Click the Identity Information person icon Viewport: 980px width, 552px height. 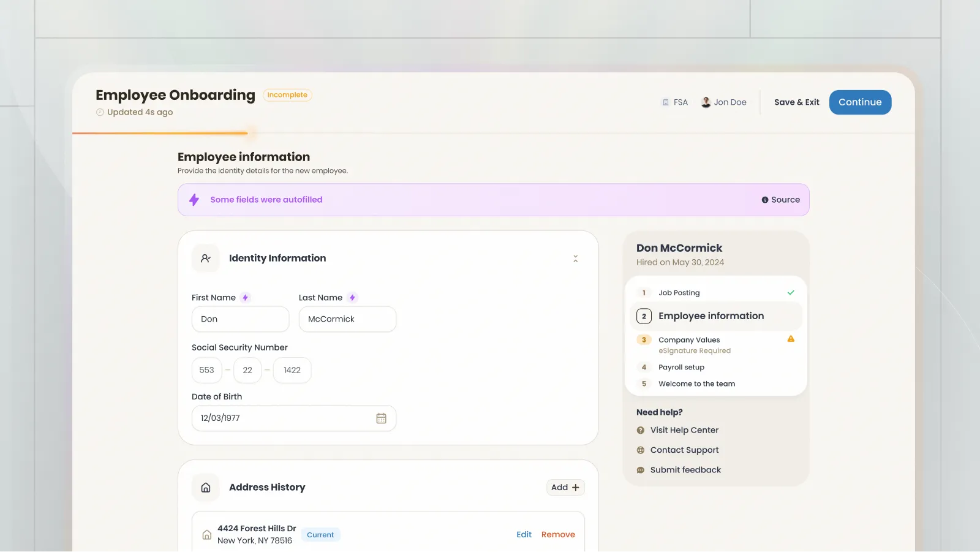206,259
